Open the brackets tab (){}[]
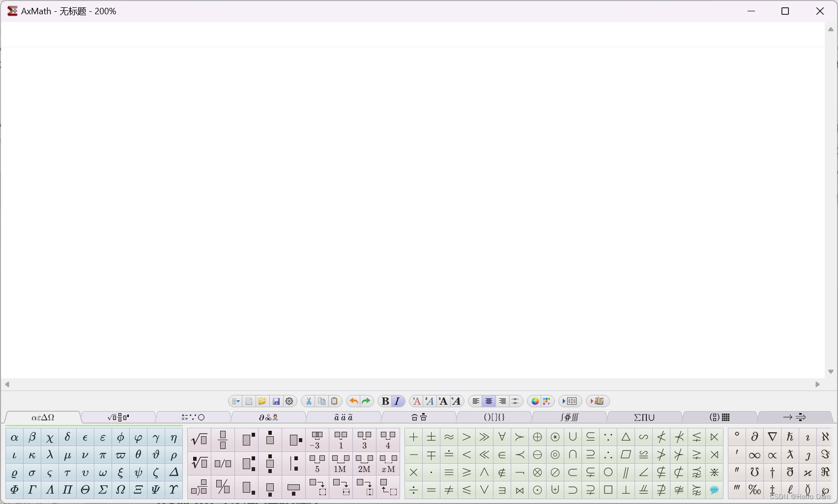This screenshot has width=838, height=504. [x=494, y=418]
